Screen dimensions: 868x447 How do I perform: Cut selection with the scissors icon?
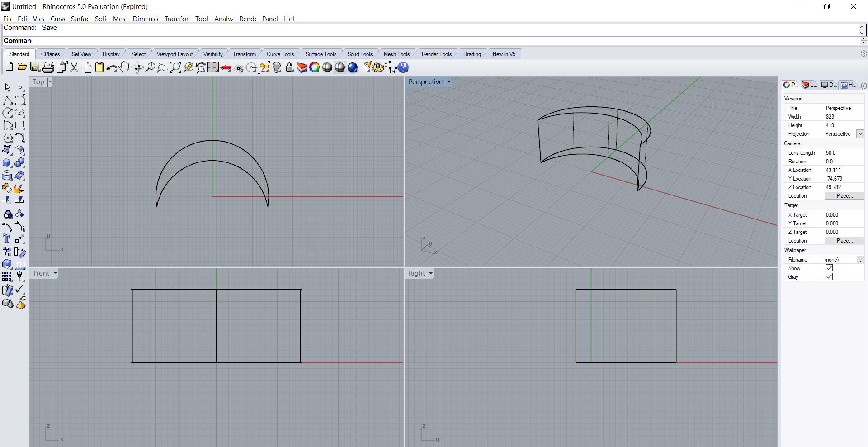pyautogui.click(x=74, y=67)
